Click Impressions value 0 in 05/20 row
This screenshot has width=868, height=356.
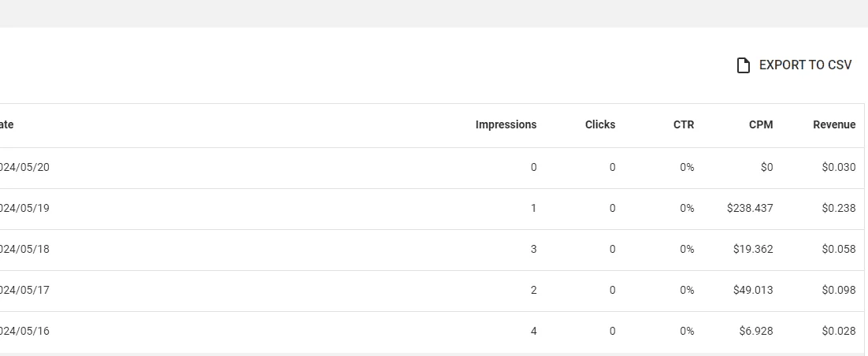coord(534,167)
